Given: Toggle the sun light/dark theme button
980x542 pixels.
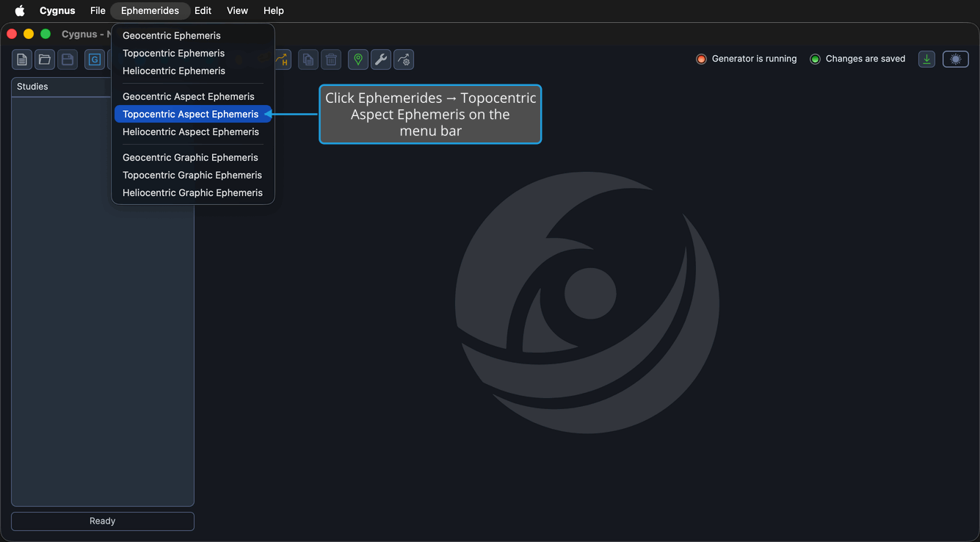Looking at the screenshot, I should click(x=956, y=59).
